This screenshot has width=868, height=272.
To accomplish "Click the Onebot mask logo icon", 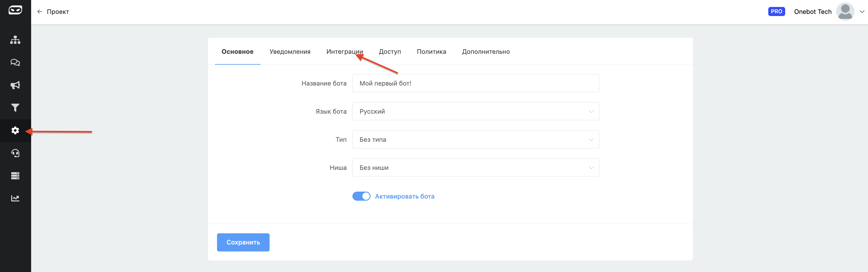I will tap(15, 11).
